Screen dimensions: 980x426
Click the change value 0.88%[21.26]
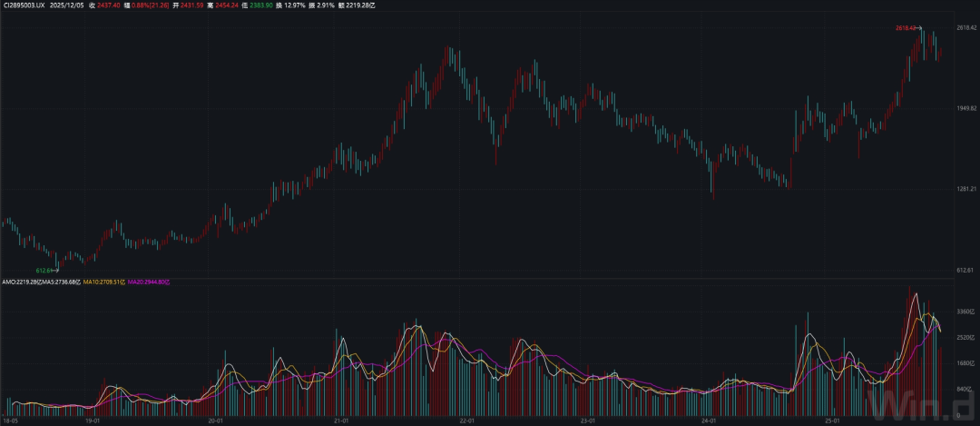(151, 5)
